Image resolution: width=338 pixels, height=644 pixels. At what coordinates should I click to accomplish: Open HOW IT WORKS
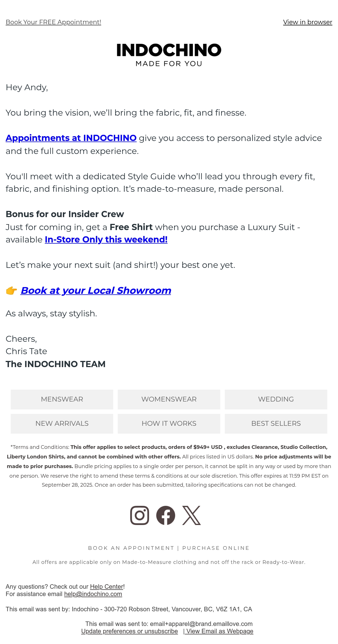click(x=169, y=424)
